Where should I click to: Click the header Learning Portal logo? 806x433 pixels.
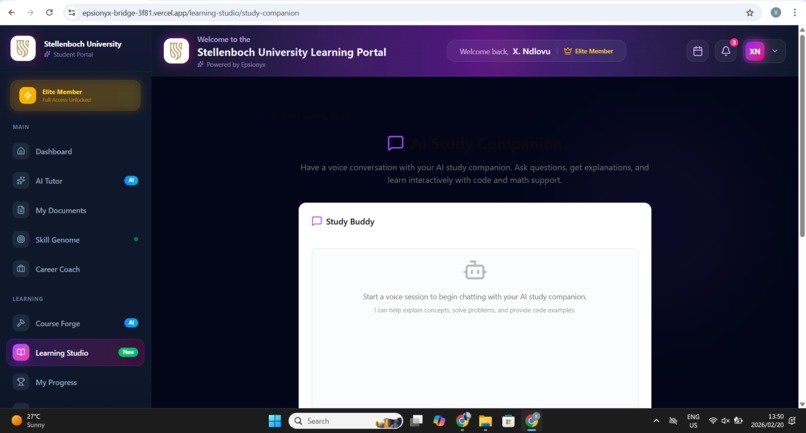(176, 51)
